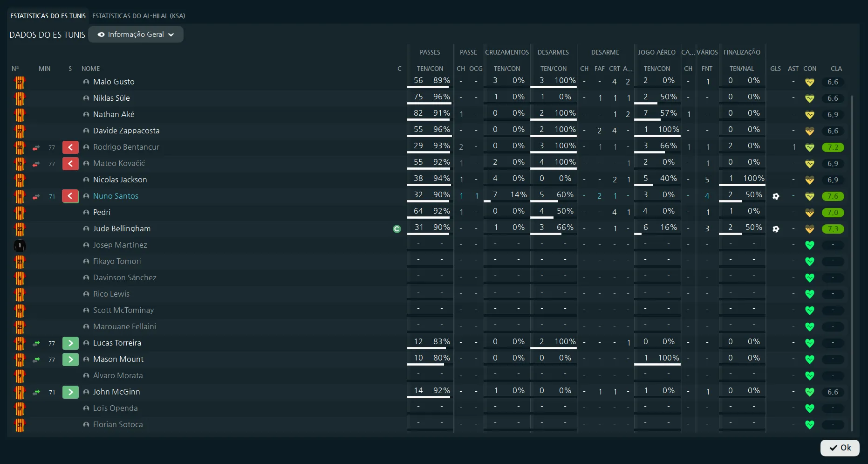
Task: Open Marouane Fellaini player profile
Action: 124,326
